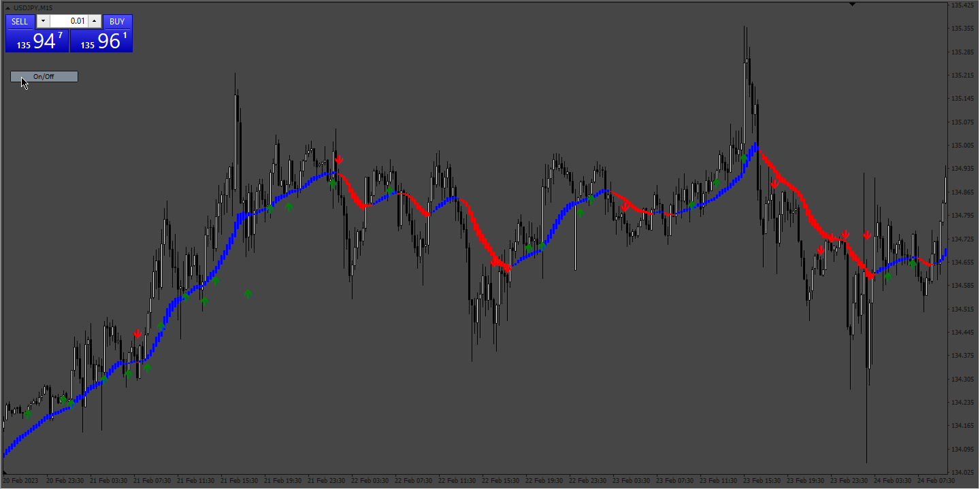The image size is (980, 489).
Task: Click the 135.005 price scale label
Action: [x=962, y=146]
